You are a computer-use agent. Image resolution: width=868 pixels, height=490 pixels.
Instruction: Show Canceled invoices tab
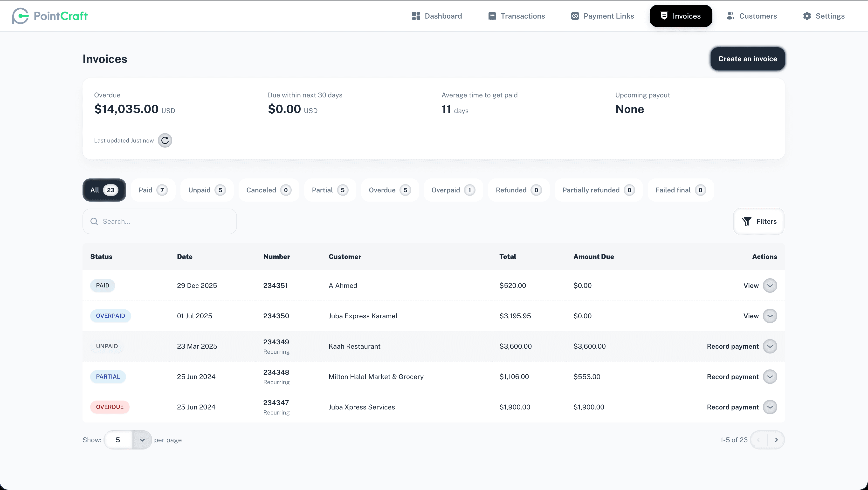pos(269,190)
